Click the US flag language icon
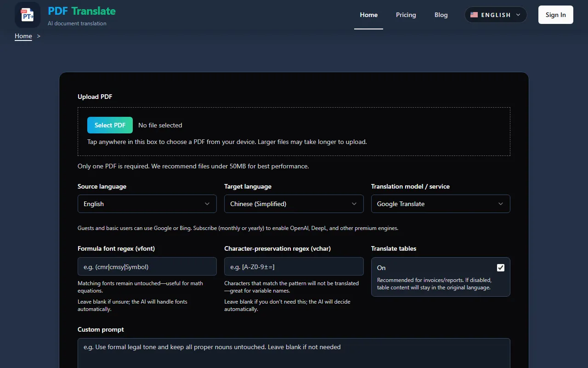The height and width of the screenshot is (368, 588). 474,15
